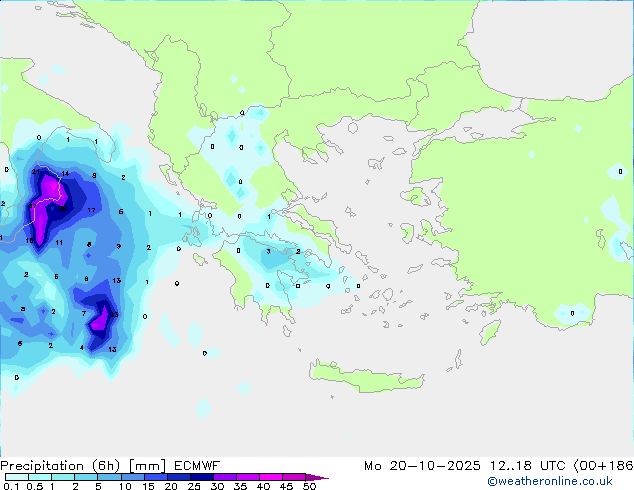Click the map value '11' on the map
634x490 pixels.
(59, 243)
